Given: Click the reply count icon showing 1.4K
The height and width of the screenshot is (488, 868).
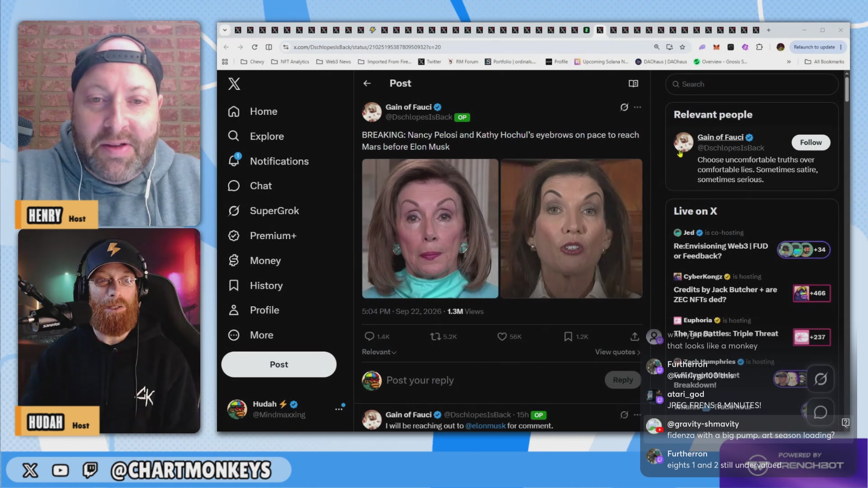Looking at the screenshot, I should coord(369,336).
